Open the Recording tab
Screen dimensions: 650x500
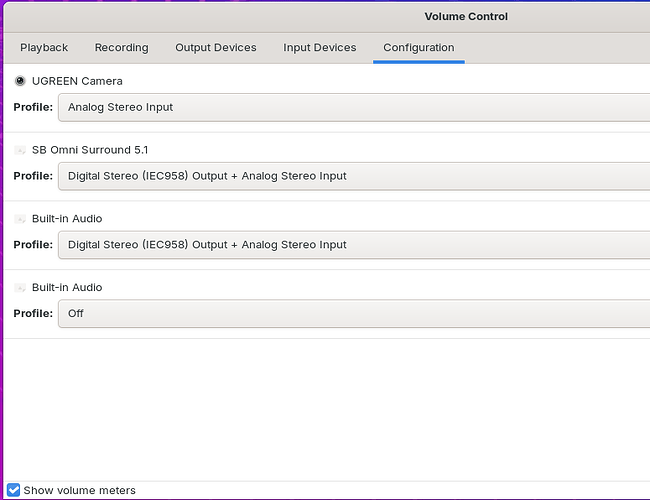[x=121, y=48]
